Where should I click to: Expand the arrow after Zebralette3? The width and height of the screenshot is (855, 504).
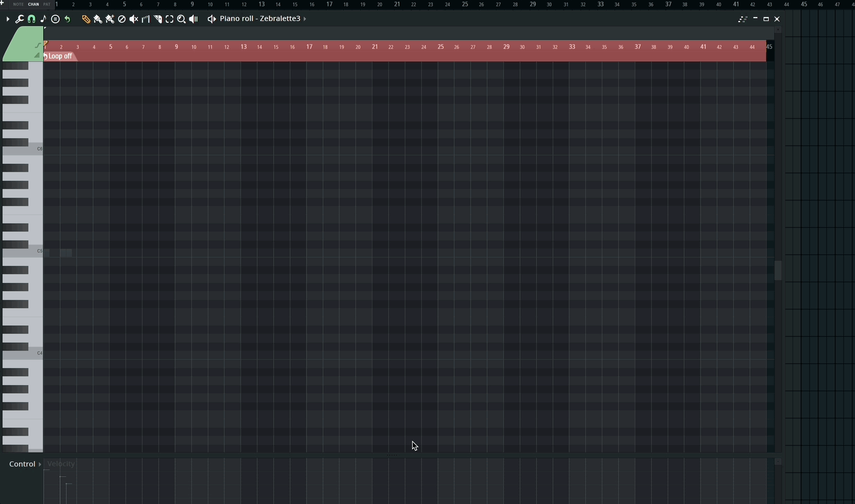tap(305, 19)
